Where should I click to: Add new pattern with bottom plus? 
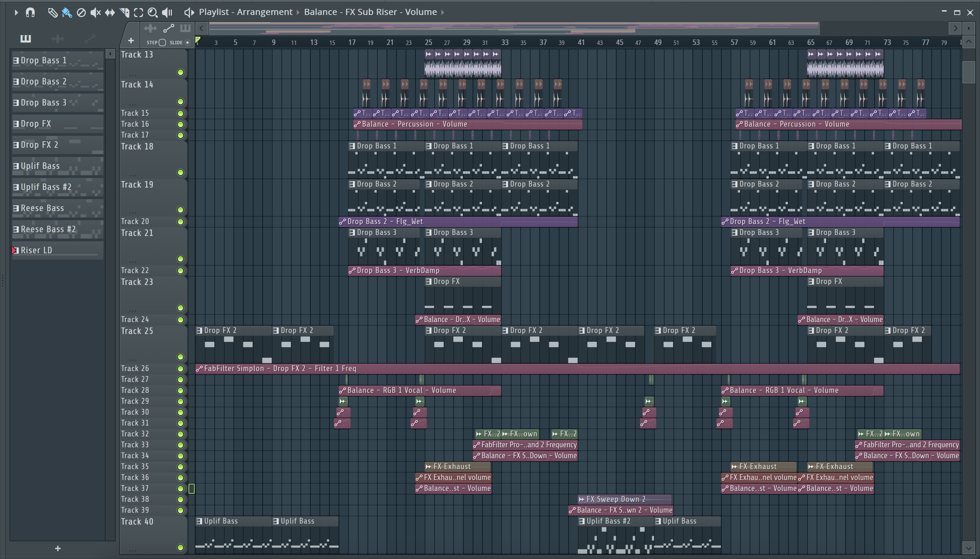click(x=58, y=549)
